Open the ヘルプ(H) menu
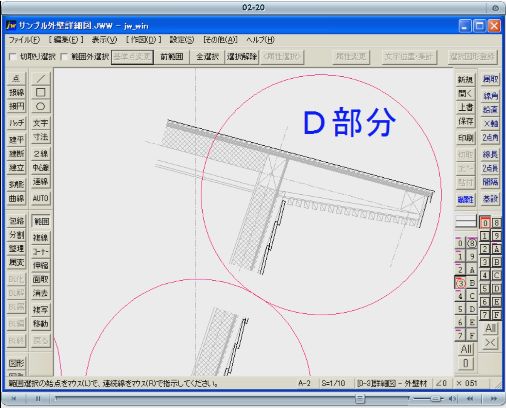The width and height of the screenshot is (506, 409). (x=260, y=40)
